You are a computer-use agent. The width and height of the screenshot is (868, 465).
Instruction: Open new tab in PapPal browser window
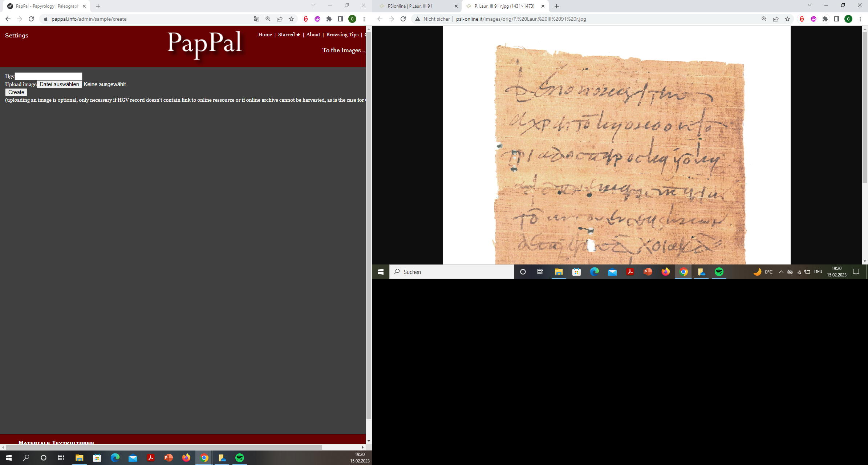click(x=98, y=6)
